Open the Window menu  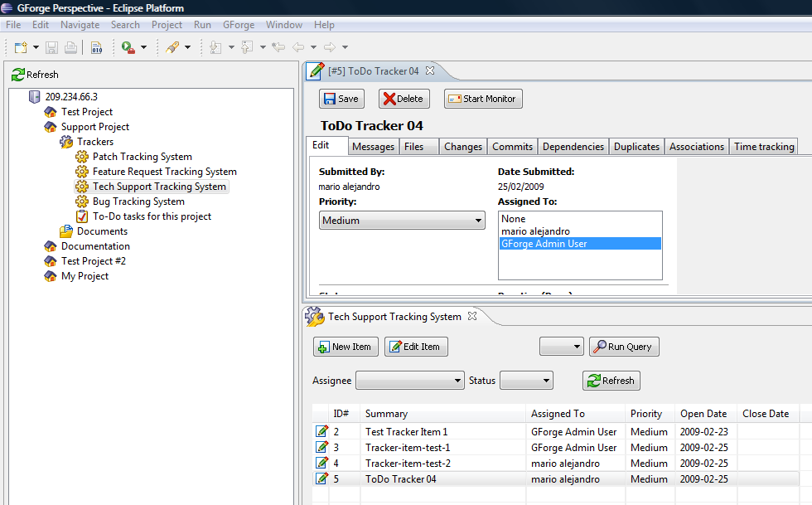pyautogui.click(x=283, y=25)
